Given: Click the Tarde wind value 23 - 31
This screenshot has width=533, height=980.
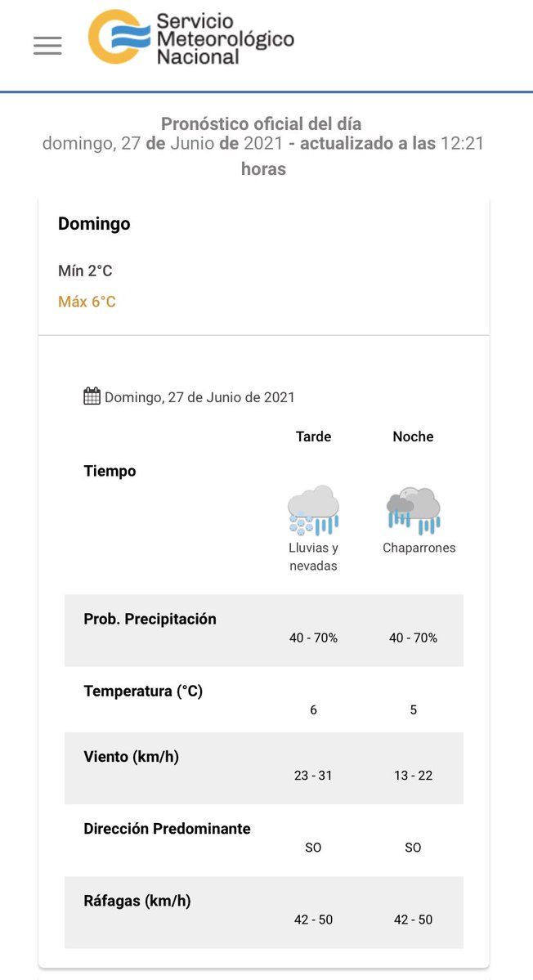Looking at the screenshot, I should point(313,775).
